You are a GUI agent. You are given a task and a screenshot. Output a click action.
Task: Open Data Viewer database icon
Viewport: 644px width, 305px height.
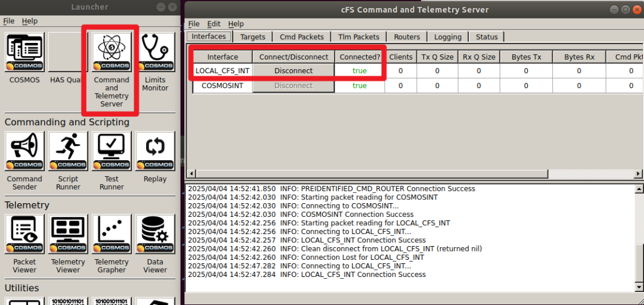(x=155, y=234)
